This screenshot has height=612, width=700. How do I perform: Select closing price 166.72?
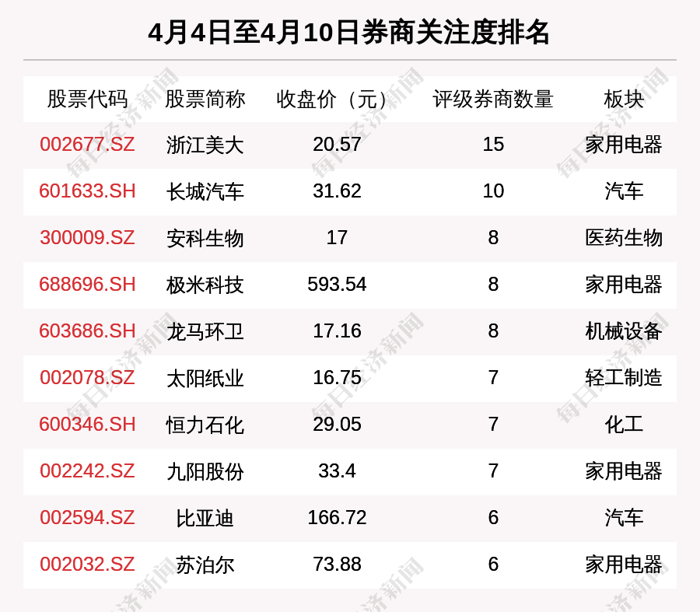(337, 517)
